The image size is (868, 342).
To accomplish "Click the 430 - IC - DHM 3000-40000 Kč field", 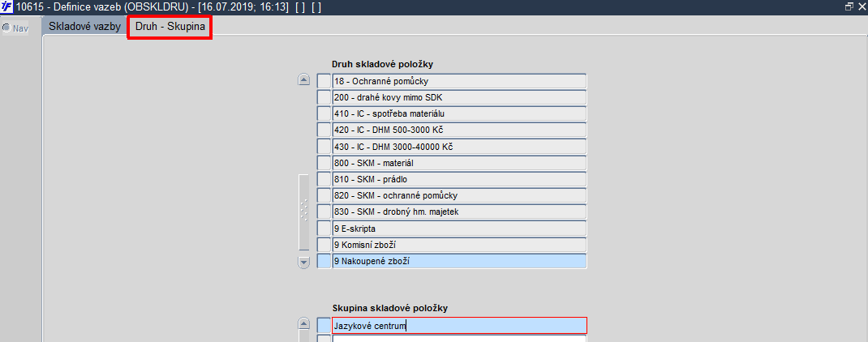I will [458, 147].
